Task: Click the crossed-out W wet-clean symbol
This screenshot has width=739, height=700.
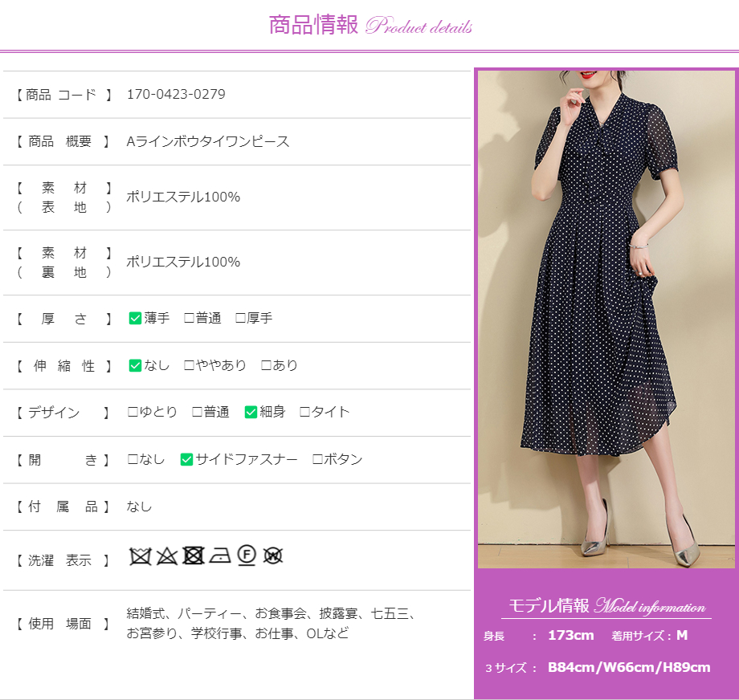Action: 273,556
